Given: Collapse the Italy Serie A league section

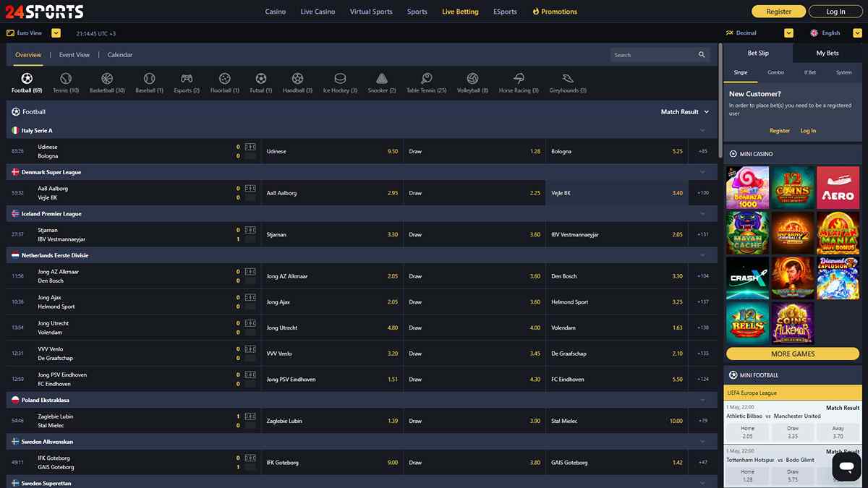Looking at the screenshot, I should click(x=702, y=131).
